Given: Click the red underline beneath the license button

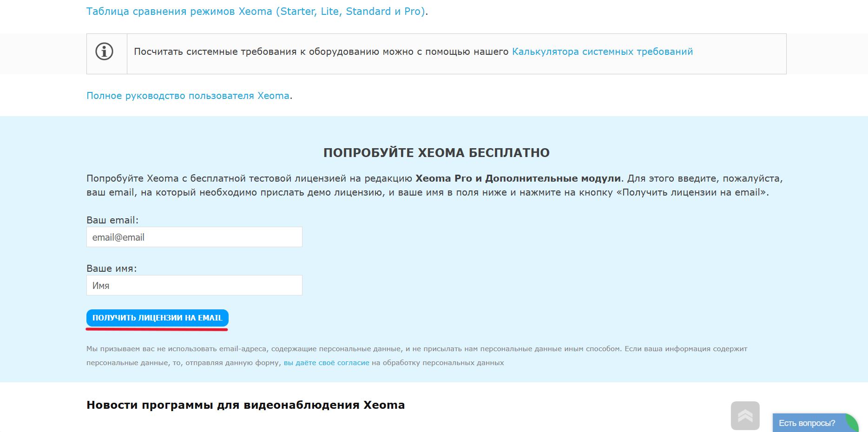Looking at the screenshot, I should pos(157,329).
